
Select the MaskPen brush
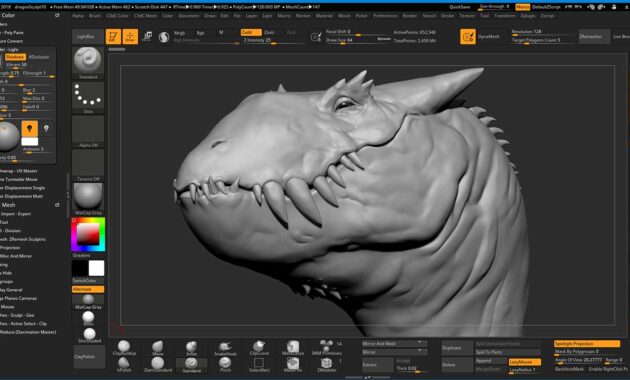tap(293, 364)
